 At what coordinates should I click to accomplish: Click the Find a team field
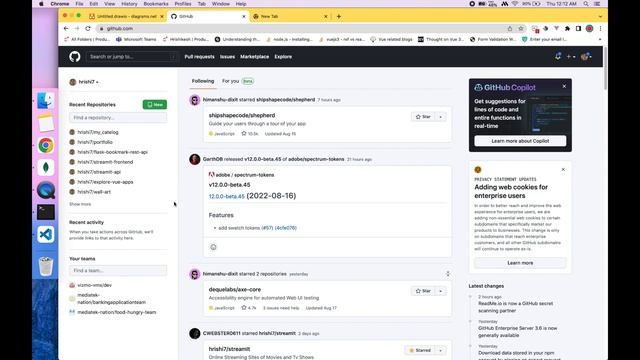[118, 271]
